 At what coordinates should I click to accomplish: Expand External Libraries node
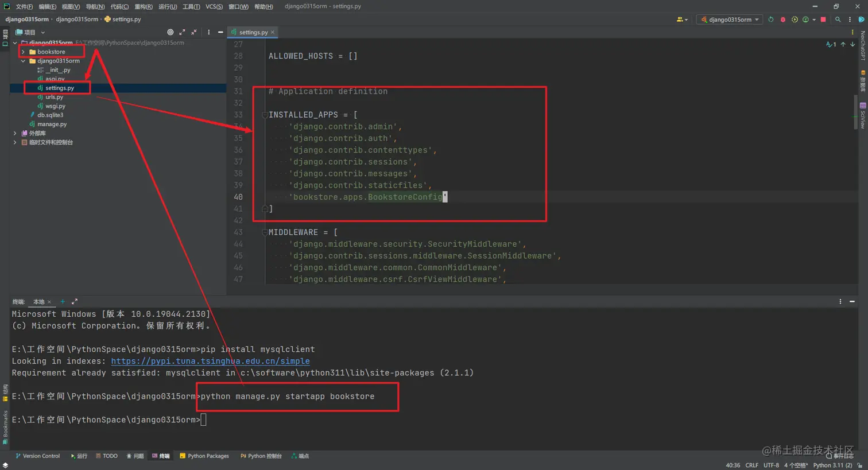[x=15, y=133]
